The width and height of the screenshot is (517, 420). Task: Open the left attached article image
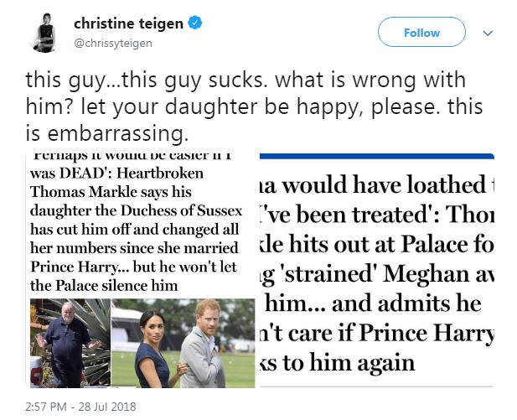(142, 270)
